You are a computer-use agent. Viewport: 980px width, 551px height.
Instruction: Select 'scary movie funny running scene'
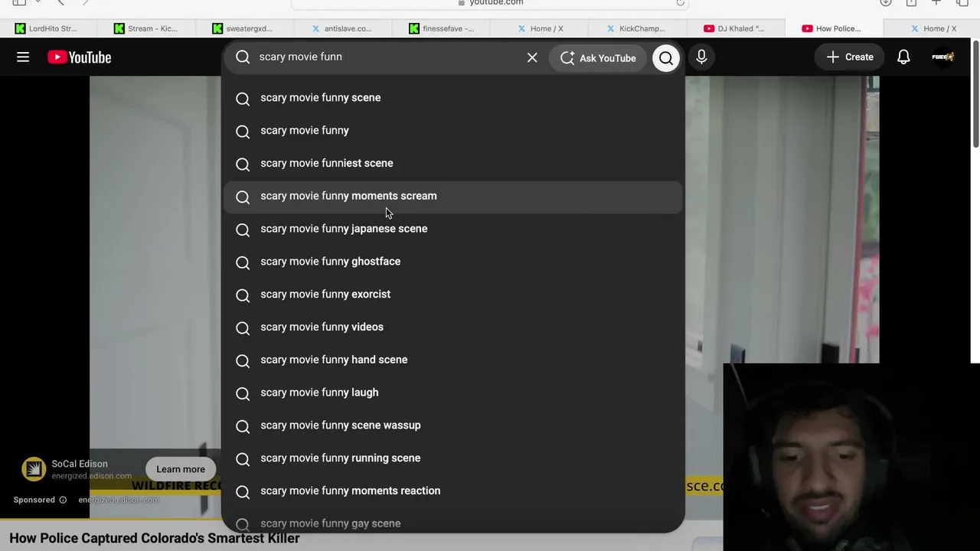pos(453,458)
